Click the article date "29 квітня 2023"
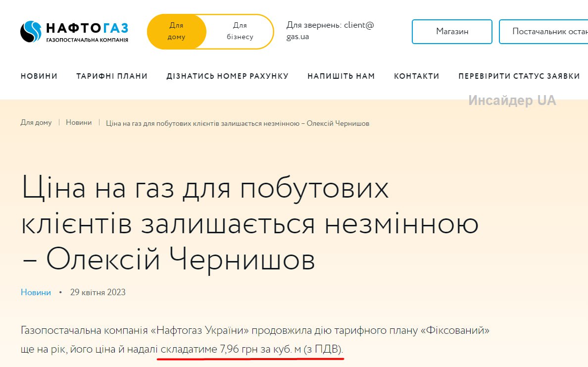588x367 pixels. click(x=98, y=292)
